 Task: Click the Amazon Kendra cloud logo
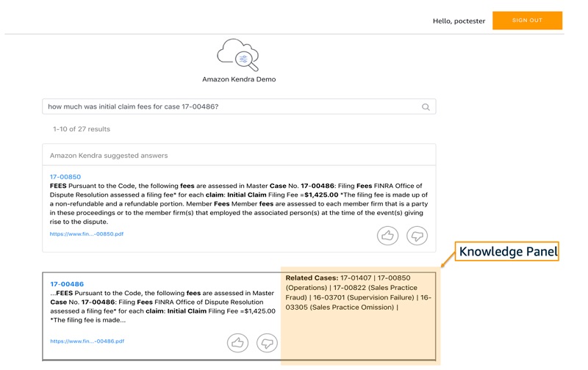pos(238,54)
